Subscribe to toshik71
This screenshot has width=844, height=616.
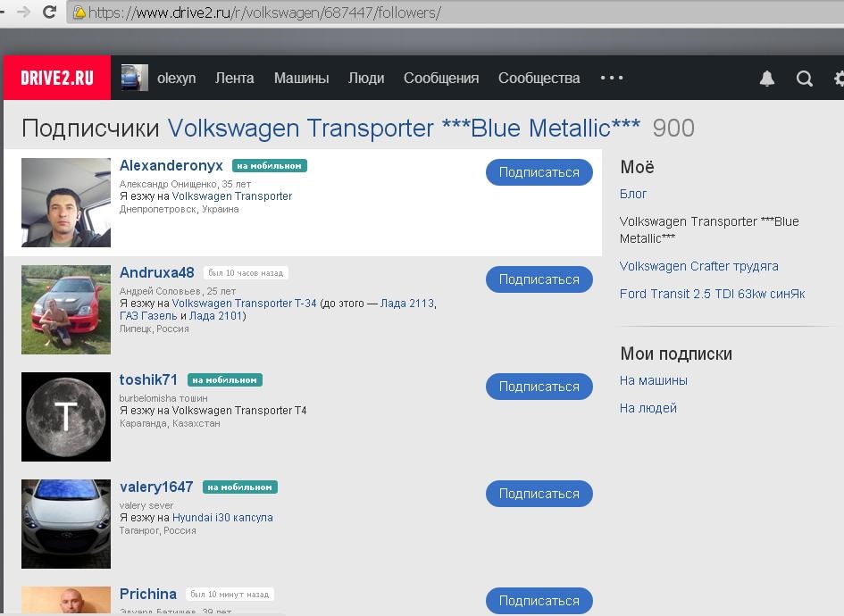[x=539, y=387]
